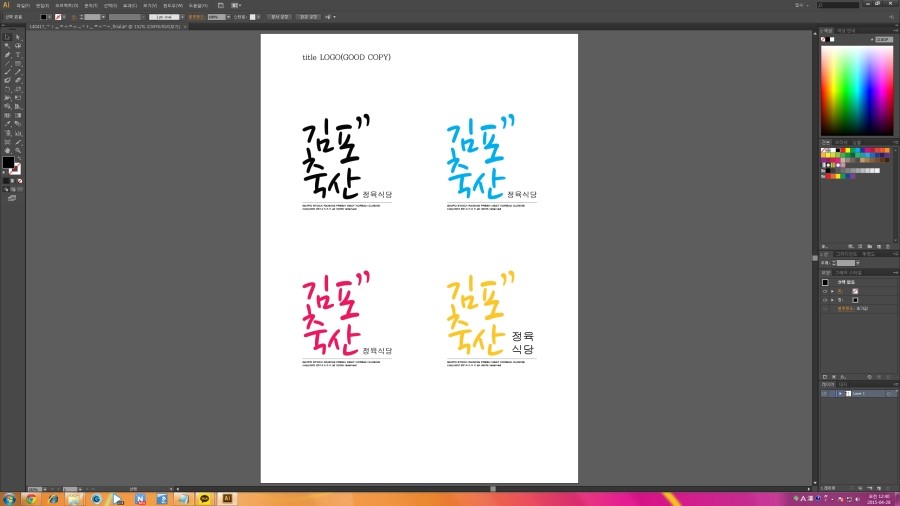Open the File (파일) menu
Image resolution: width=900 pixels, height=506 pixels.
[x=23, y=6]
